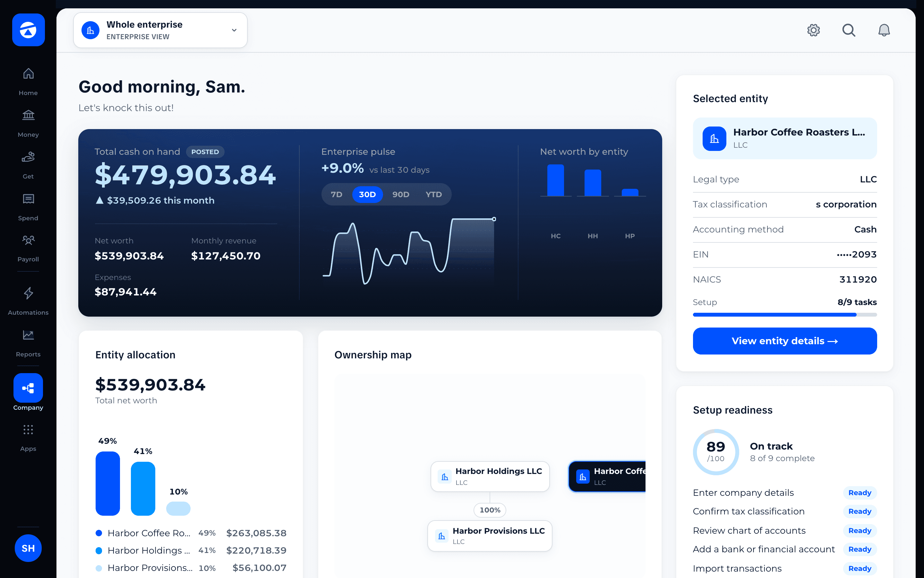
Task: Click the 100% ownership link label
Action: pos(490,510)
